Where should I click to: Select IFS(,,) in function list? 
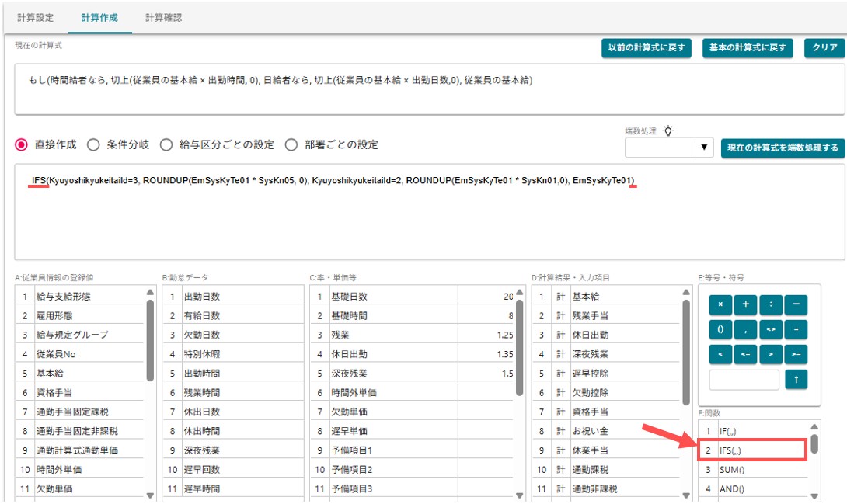(754, 450)
